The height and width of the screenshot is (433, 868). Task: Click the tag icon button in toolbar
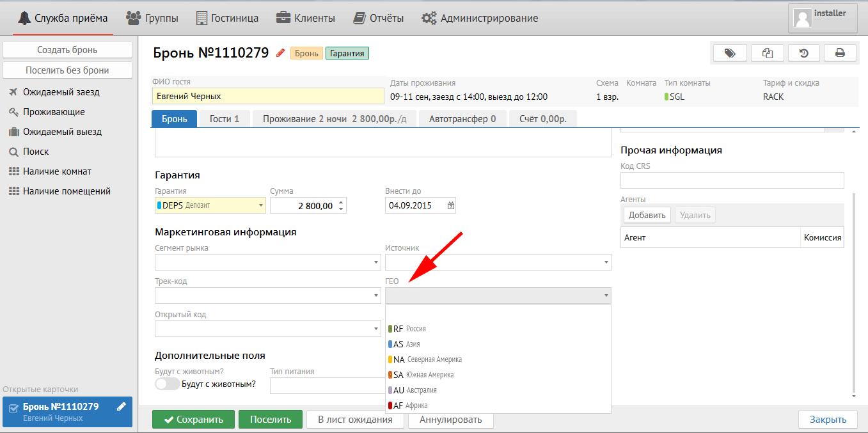(x=729, y=53)
